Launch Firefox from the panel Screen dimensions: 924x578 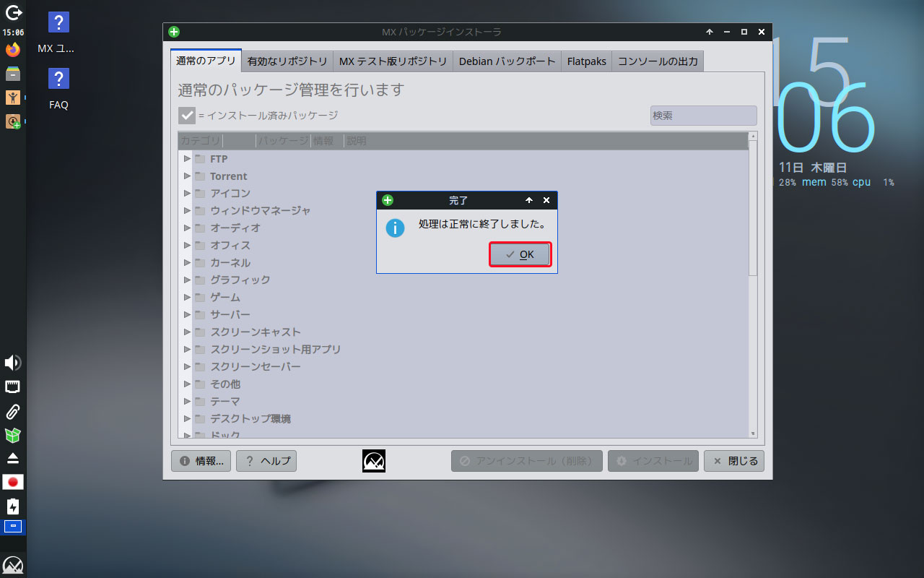pyautogui.click(x=13, y=49)
